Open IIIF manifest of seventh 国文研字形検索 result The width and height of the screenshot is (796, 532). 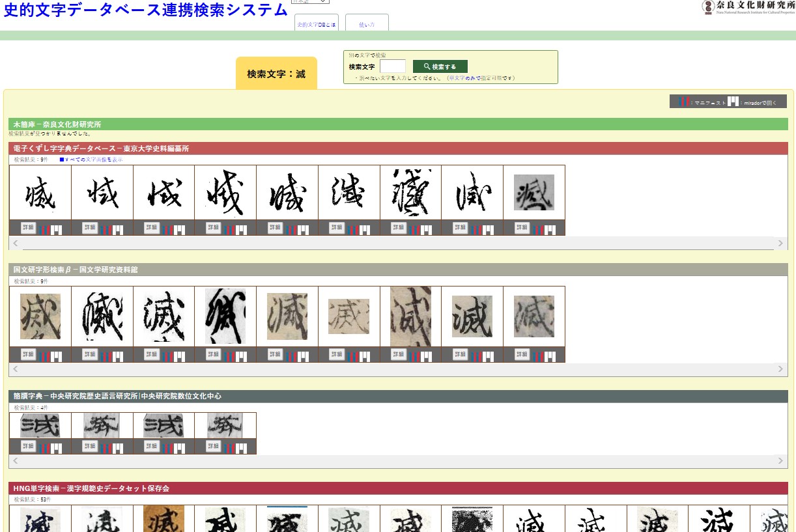415,357
